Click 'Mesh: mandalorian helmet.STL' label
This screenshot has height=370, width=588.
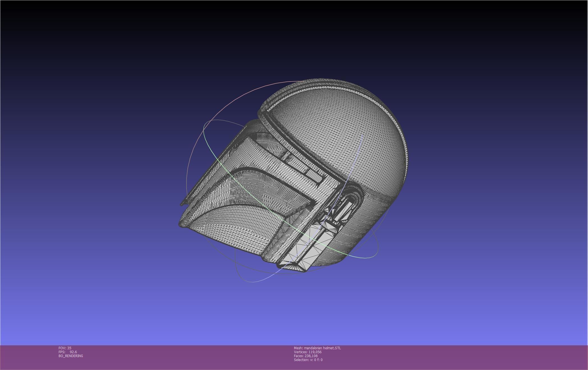[x=317, y=348]
